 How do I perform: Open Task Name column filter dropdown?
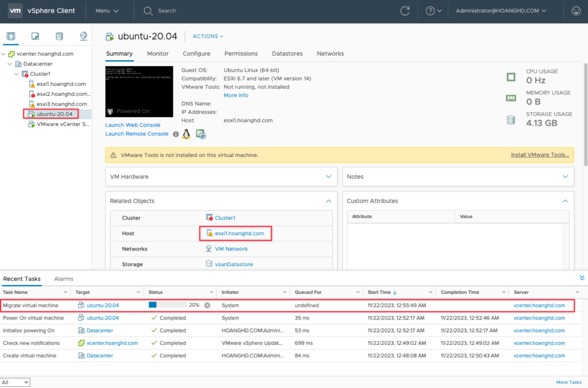click(65, 293)
